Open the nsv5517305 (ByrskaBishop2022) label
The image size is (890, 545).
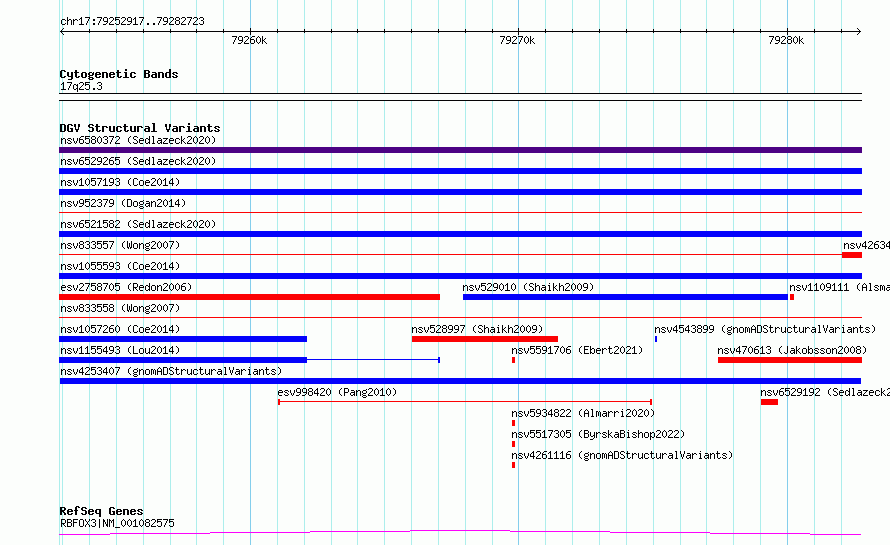[x=598, y=434]
